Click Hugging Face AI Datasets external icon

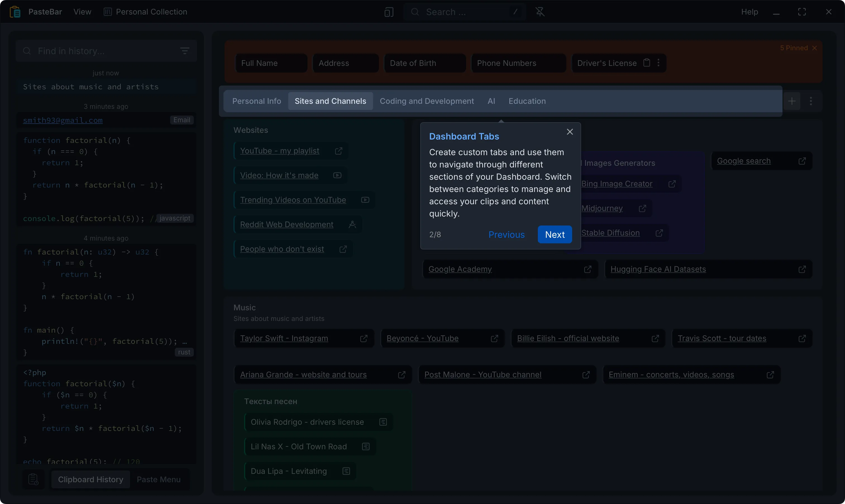802,269
